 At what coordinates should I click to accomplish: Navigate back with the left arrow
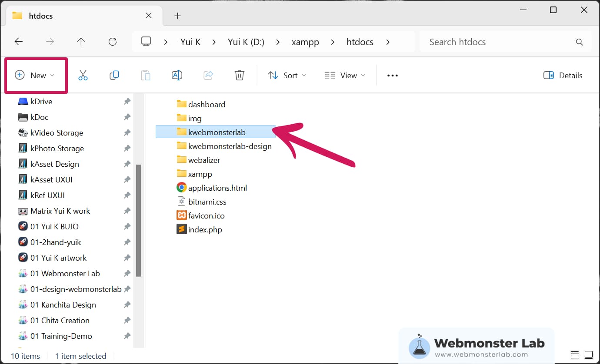(19, 42)
